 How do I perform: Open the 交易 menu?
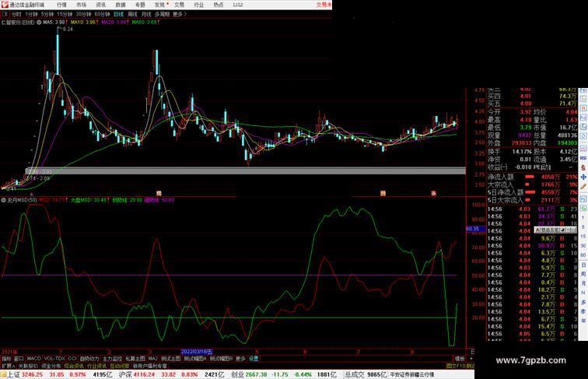click(x=179, y=5)
